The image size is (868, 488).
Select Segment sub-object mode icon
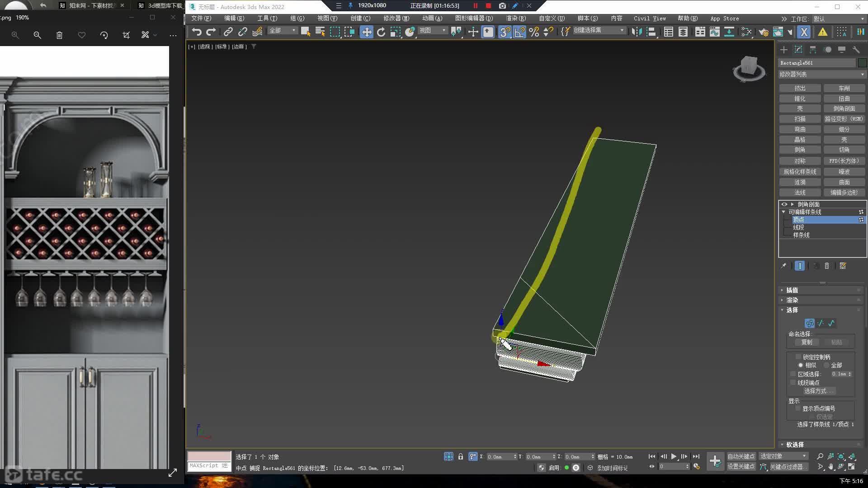(x=821, y=323)
